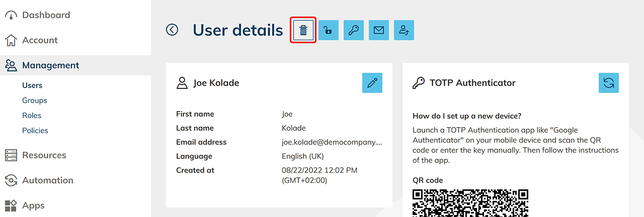Open Policies under Management
The height and width of the screenshot is (217, 644).
tap(35, 131)
